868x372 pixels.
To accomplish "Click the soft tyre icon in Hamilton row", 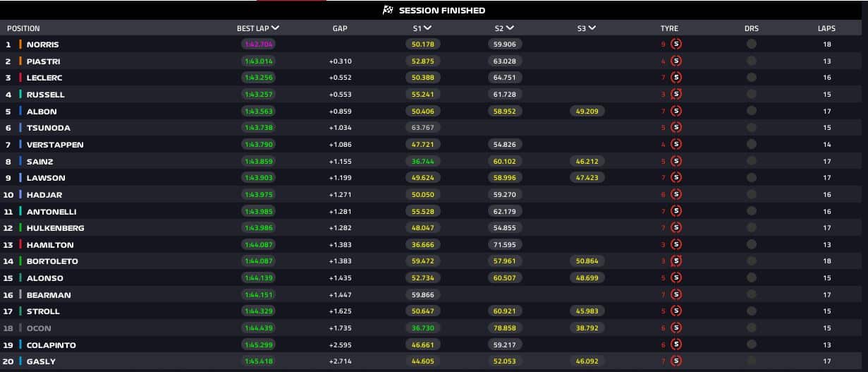I will [x=676, y=245].
